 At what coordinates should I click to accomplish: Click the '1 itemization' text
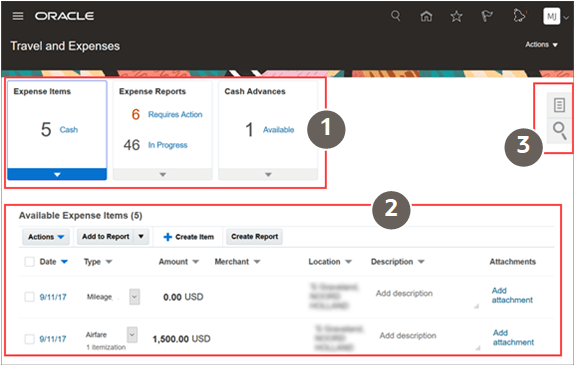[x=106, y=347]
